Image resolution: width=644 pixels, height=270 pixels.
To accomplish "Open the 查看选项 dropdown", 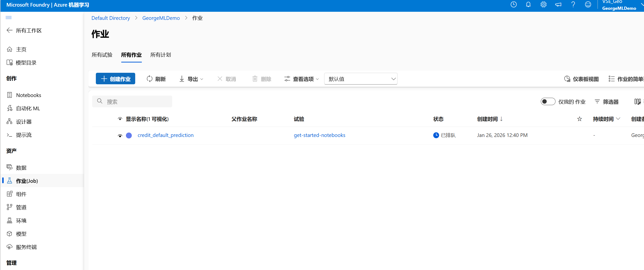I will pos(301,79).
